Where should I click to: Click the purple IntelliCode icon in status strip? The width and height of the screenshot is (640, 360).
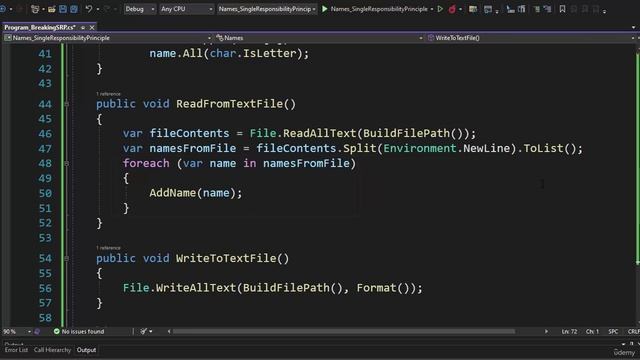(x=37, y=331)
